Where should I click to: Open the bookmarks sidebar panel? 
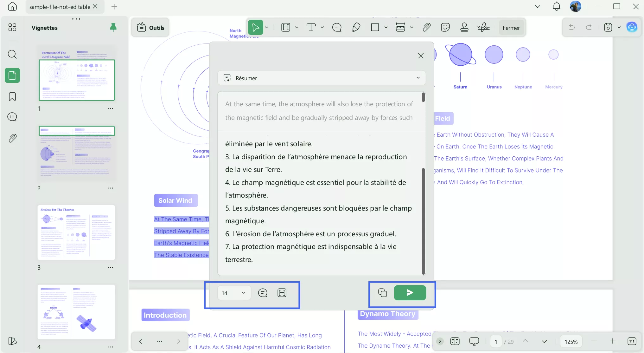pos(12,96)
